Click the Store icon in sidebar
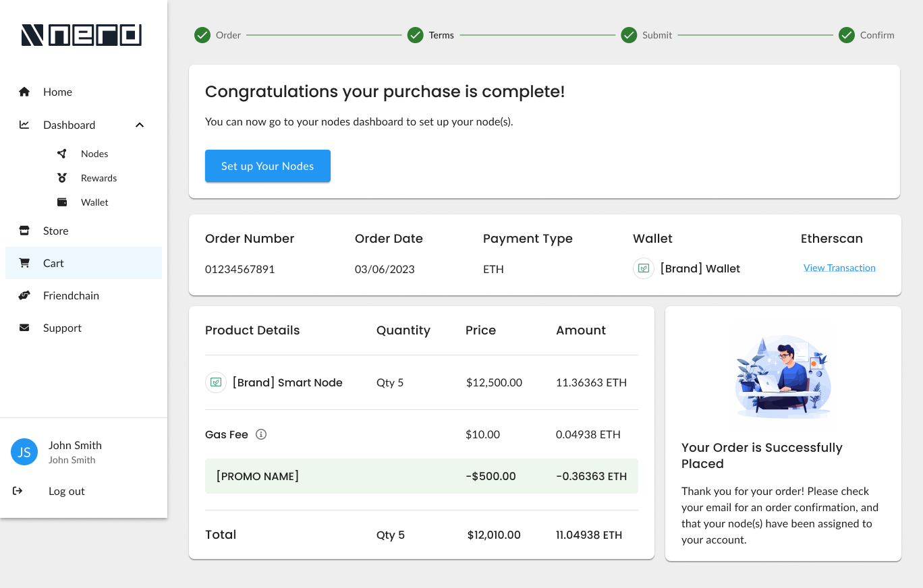The width and height of the screenshot is (923, 588). (x=24, y=231)
